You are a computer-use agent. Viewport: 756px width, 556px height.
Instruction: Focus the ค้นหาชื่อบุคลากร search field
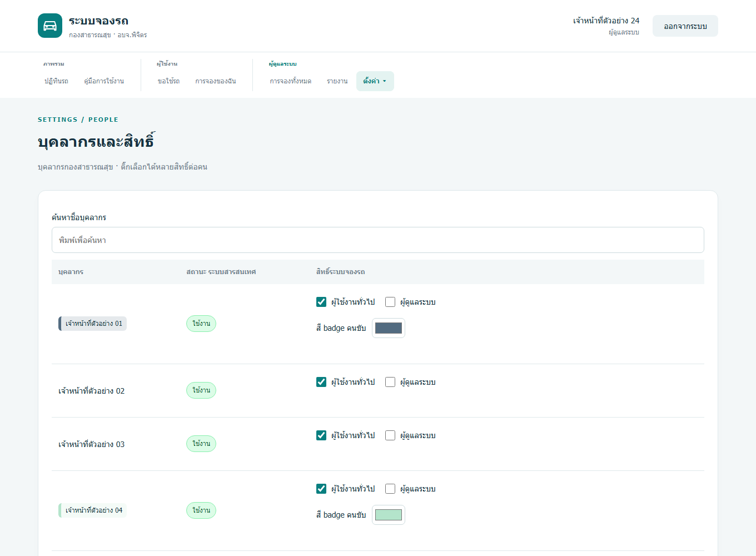tap(378, 240)
